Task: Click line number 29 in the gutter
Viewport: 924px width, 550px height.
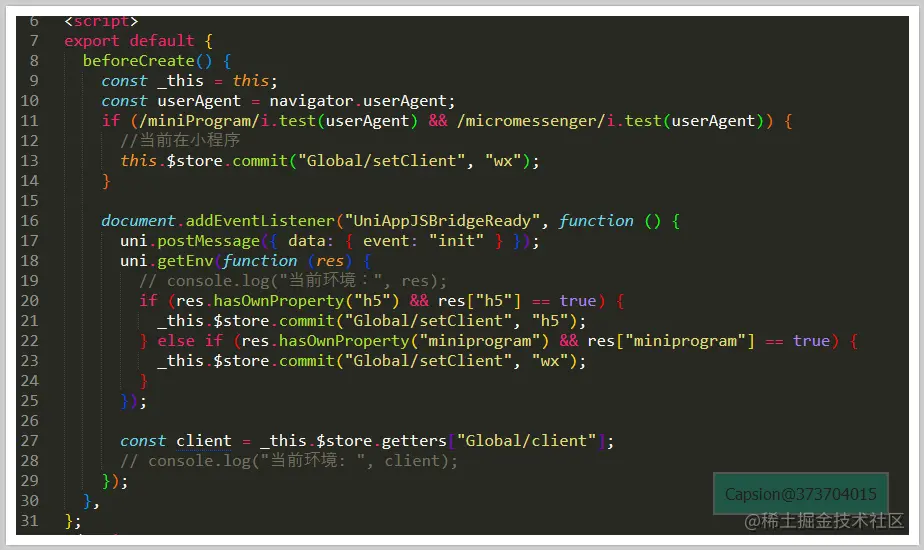Action: coord(29,481)
